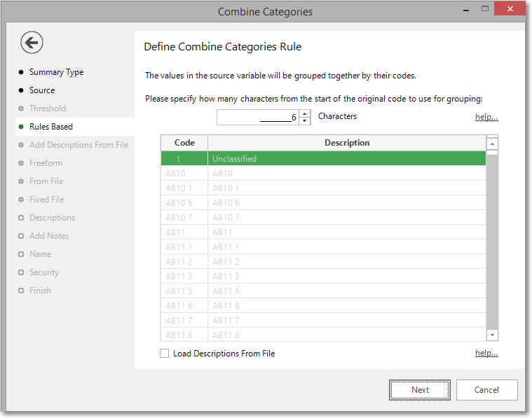Click the green bullet beside Rules Based
Viewport: 532px width, 418px height.
click(21, 127)
